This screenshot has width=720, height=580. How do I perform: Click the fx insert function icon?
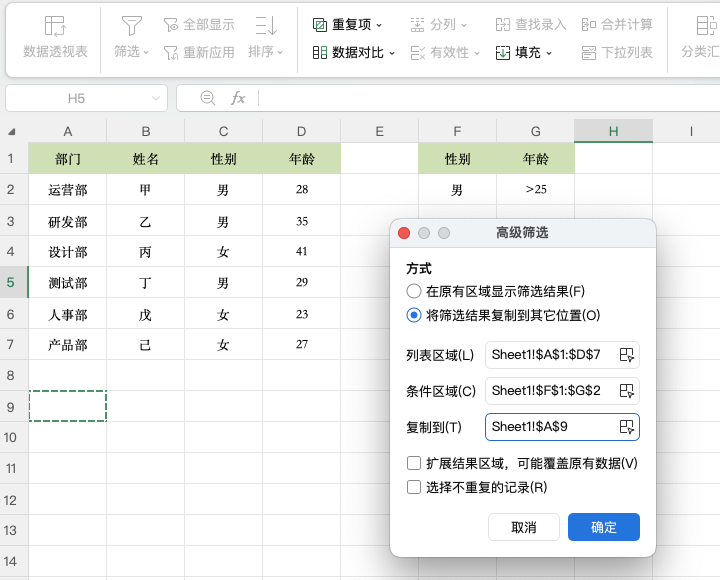pyautogui.click(x=238, y=98)
